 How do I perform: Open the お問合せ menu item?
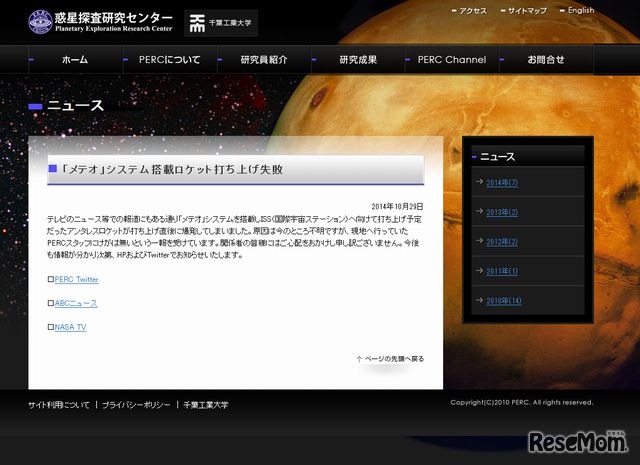pyautogui.click(x=546, y=60)
